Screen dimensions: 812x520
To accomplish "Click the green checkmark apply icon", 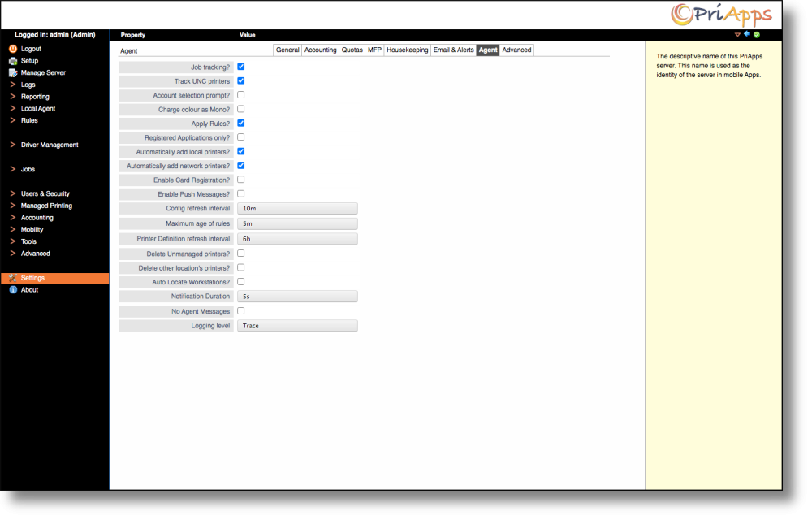I will pos(757,35).
